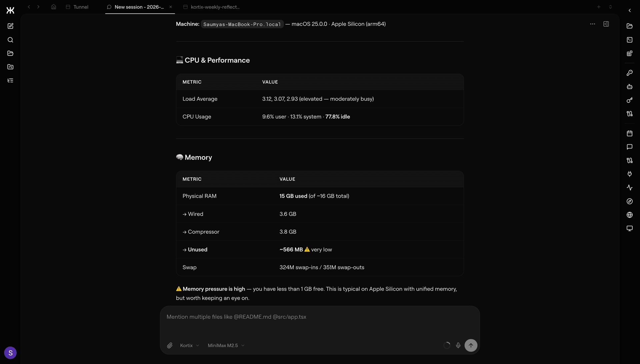This screenshot has width=640, height=364.
Task: Open search in left sidebar
Action: 10,40
